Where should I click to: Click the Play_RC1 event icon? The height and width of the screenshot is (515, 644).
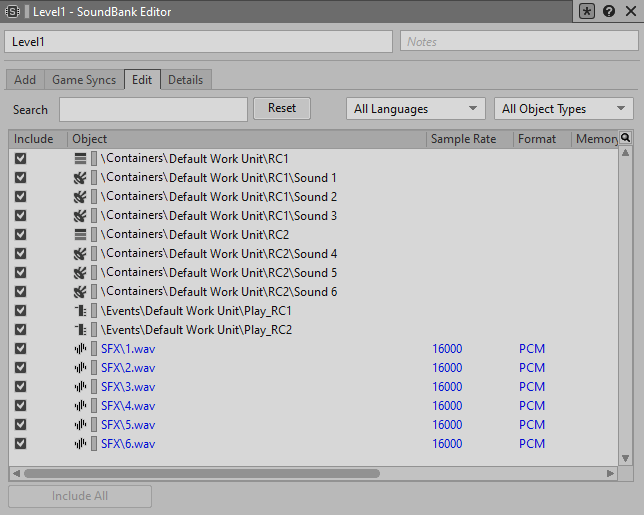point(81,311)
